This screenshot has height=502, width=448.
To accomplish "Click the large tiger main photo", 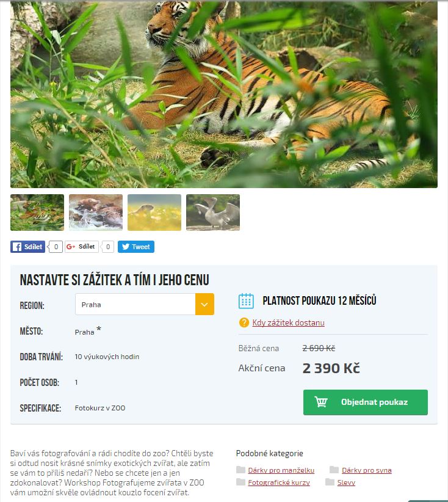I will pyautogui.click(x=224, y=95).
